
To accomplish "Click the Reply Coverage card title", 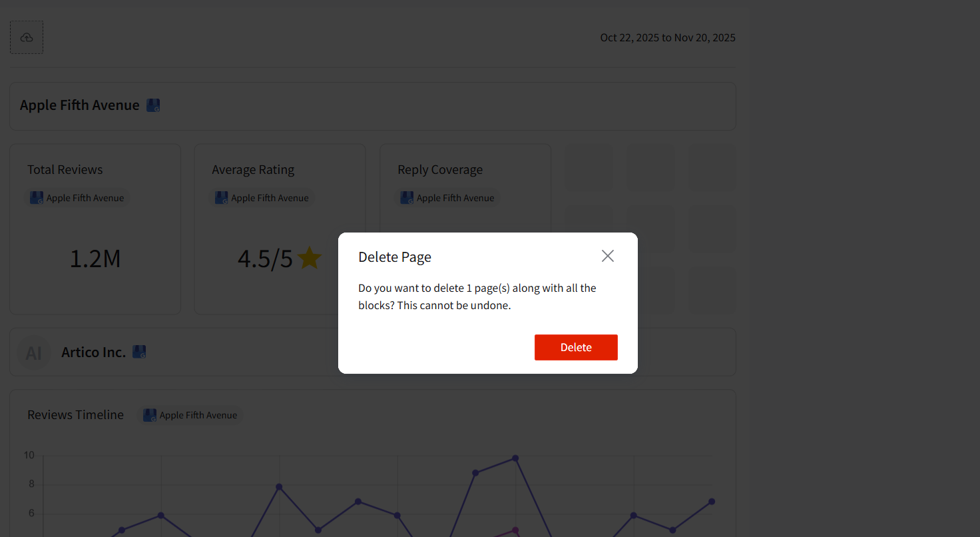I will pyautogui.click(x=440, y=169).
